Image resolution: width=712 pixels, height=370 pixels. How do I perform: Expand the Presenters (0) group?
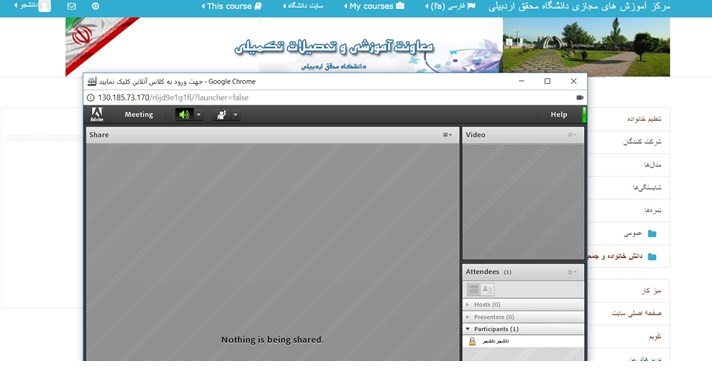[468, 317]
